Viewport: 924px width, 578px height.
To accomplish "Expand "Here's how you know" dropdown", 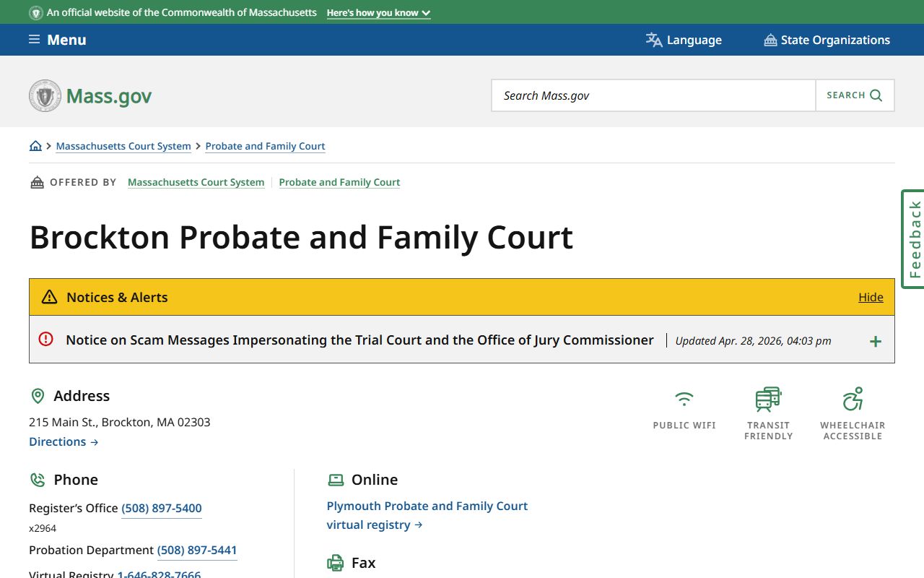I will coord(378,13).
